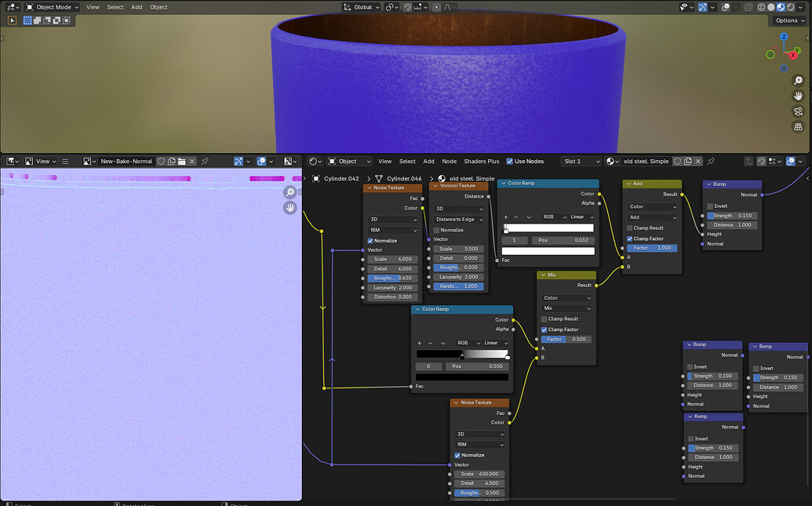Toggle Normalize in bottom Noise Texture node
Image resolution: width=812 pixels, height=506 pixels.
tap(457, 455)
